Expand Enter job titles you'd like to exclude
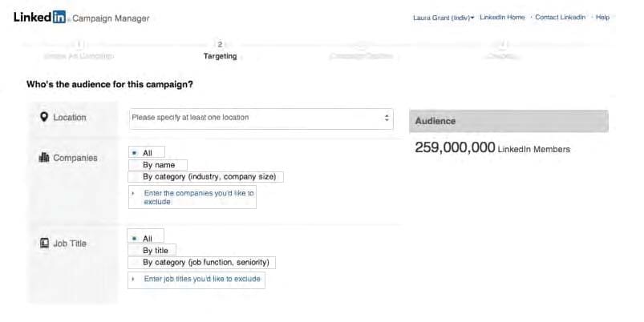644x322 pixels. (196, 280)
